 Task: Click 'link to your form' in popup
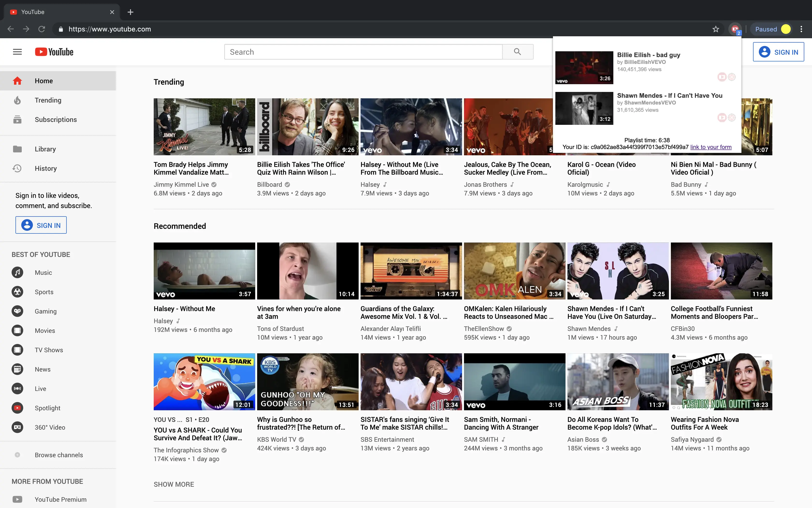tap(711, 147)
